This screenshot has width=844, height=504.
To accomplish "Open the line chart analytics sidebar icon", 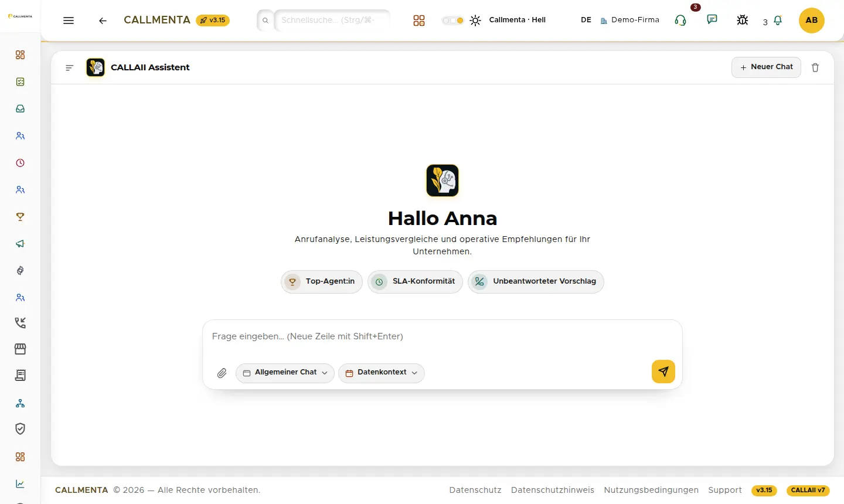I will (21, 484).
